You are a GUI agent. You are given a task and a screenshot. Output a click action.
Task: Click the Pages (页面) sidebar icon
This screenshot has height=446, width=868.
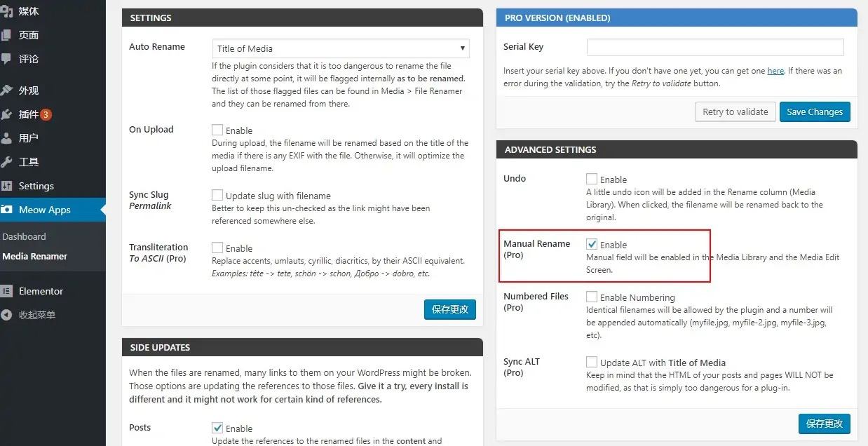click(6, 35)
